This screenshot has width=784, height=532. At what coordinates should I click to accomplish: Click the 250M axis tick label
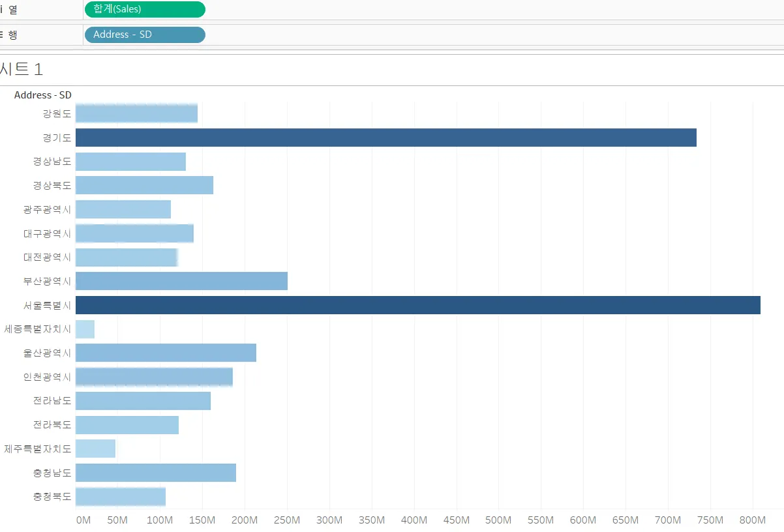[x=287, y=520]
